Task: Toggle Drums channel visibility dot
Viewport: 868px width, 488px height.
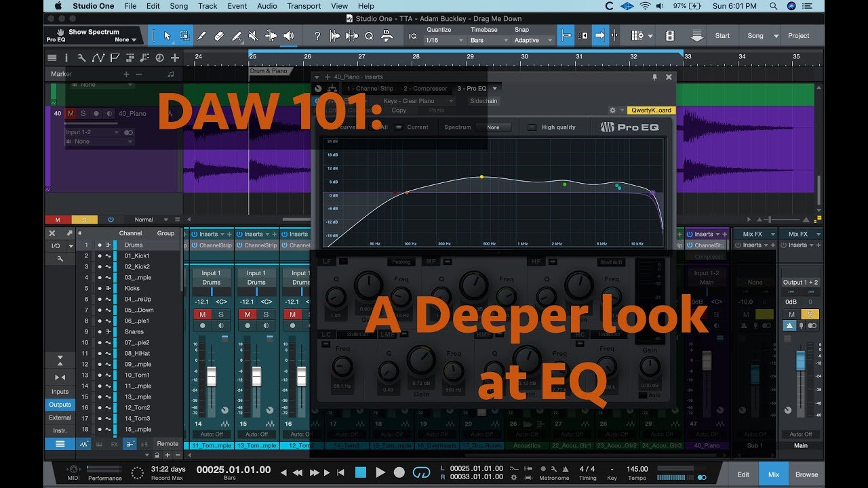Action: point(100,245)
